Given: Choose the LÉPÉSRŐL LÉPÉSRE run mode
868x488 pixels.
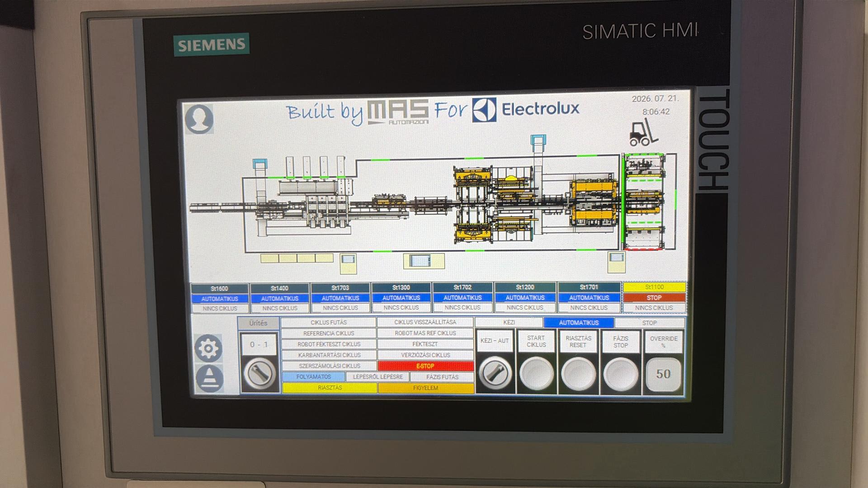Looking at the screenshot, I should (x=378, y=377).
